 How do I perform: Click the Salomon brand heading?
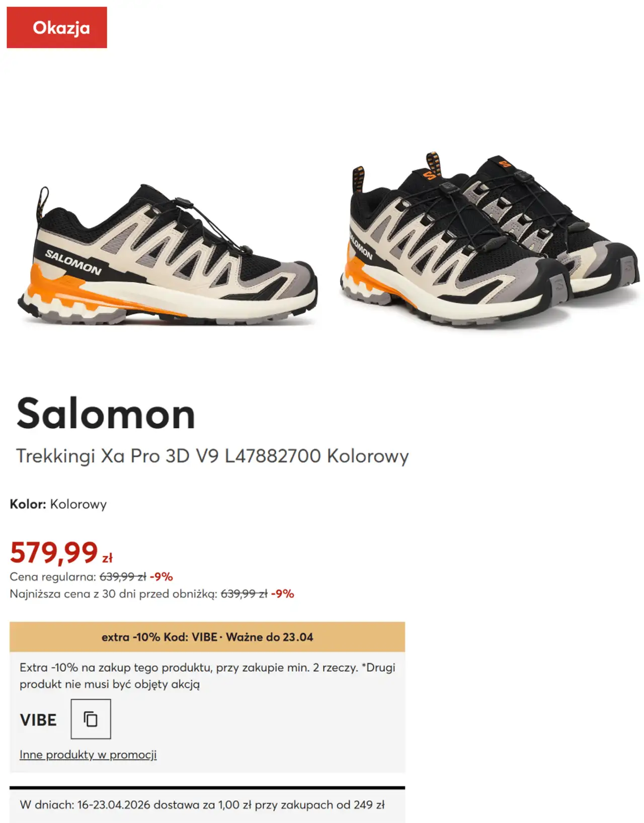pos(106,414)
